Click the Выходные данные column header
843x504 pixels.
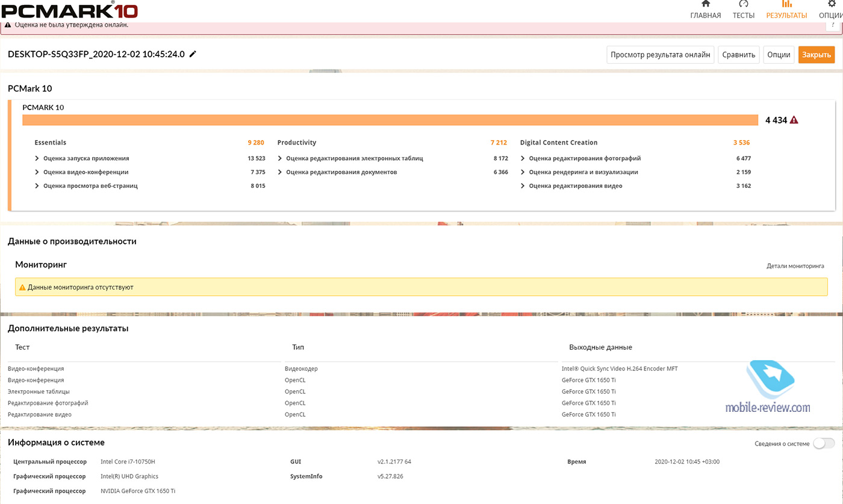600,347
